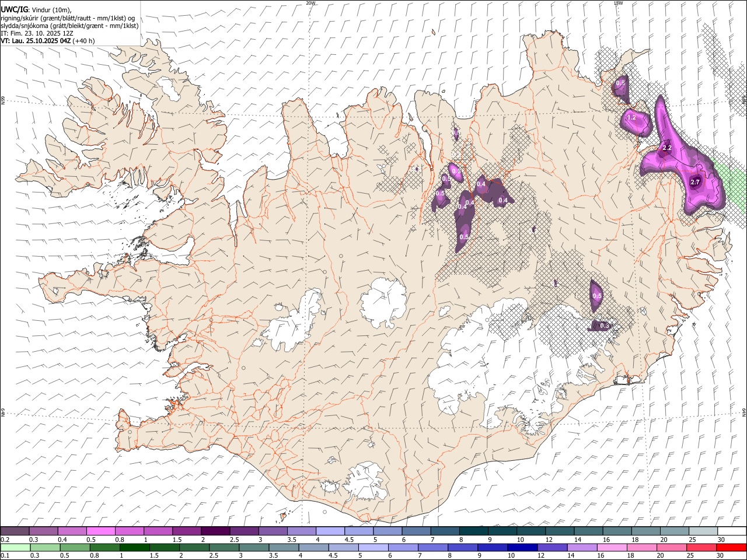
Task: Select the upper legend white swatch starting at 30
Action: click(732, 531)
